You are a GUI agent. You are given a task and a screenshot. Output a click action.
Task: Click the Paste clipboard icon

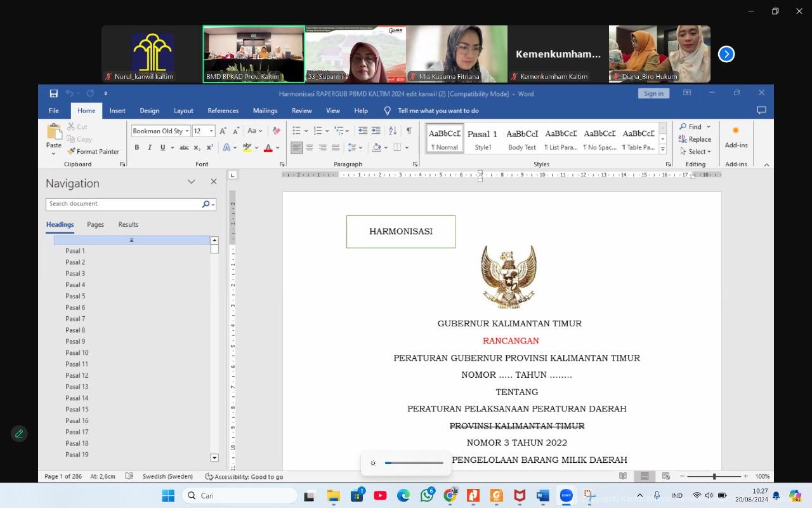[54, 132]
